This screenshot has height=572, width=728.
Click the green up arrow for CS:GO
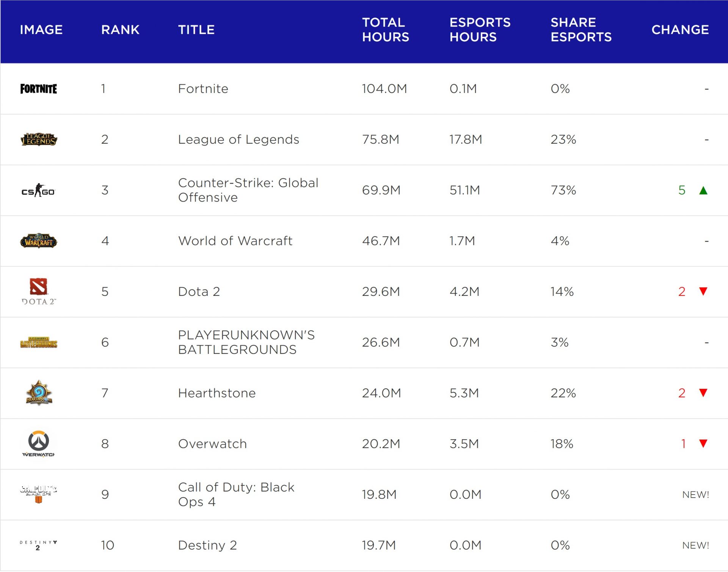coord(703,190)
